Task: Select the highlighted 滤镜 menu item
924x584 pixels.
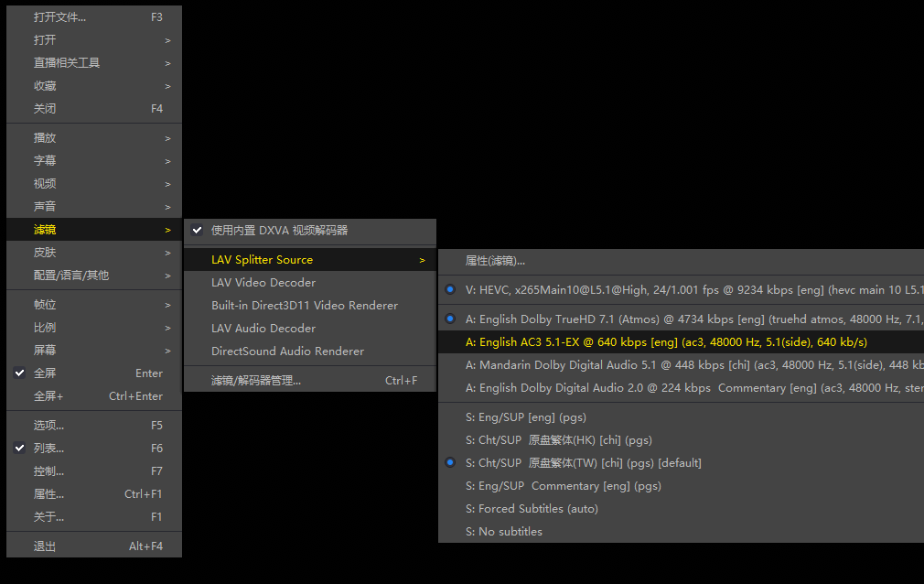Action: pos(93,230)
